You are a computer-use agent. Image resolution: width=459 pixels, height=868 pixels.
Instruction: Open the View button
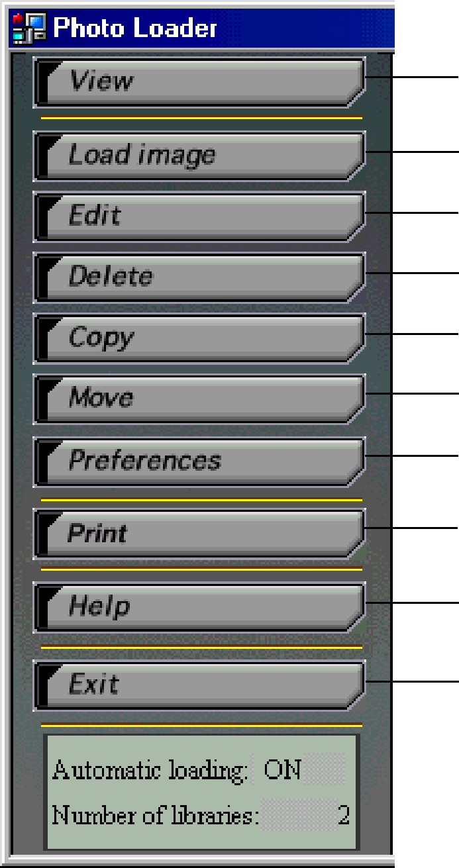click(199, 82)
